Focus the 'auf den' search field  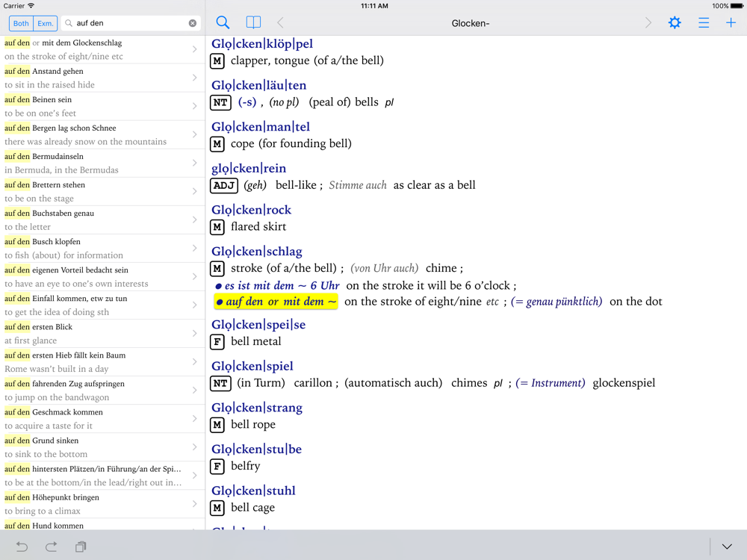[x=131, y=23]
